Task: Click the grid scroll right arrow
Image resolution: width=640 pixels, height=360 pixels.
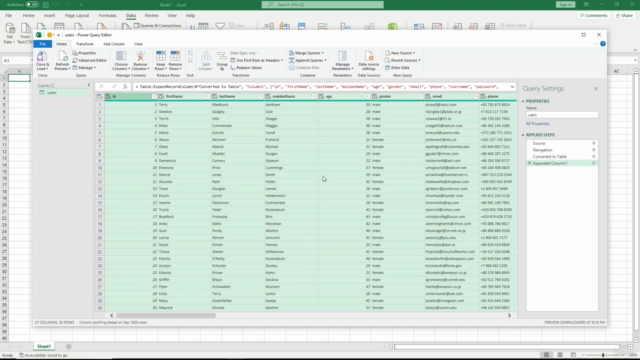Action: (509, 316)
